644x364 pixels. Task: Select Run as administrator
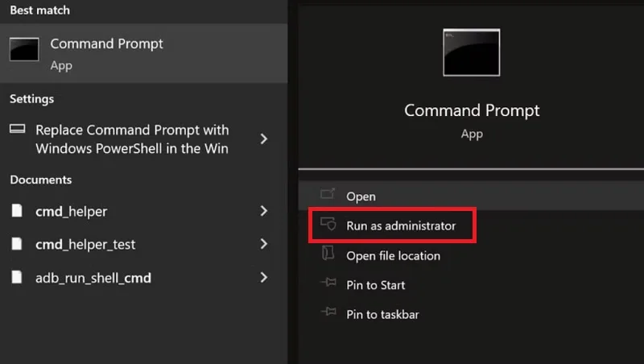[392, 225]
